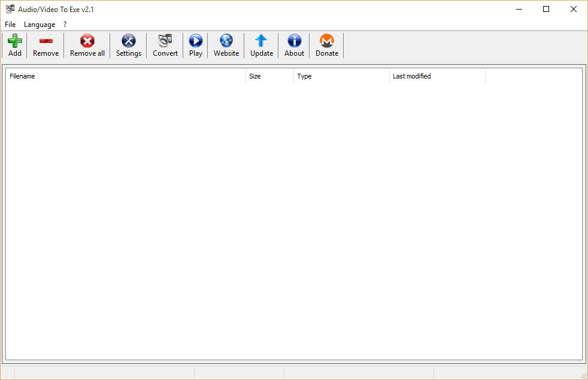Start conversion with the Convert icon
The height and width of the screenshot is (380, 588).
[165, 41]
